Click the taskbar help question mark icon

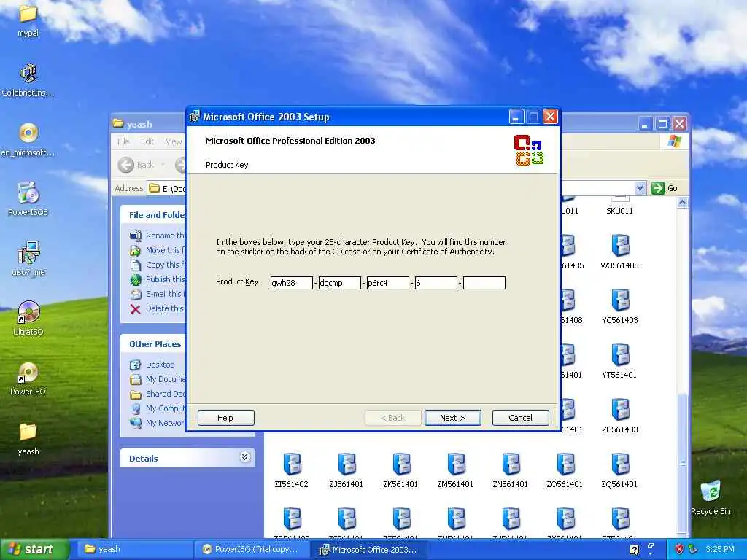635,550
